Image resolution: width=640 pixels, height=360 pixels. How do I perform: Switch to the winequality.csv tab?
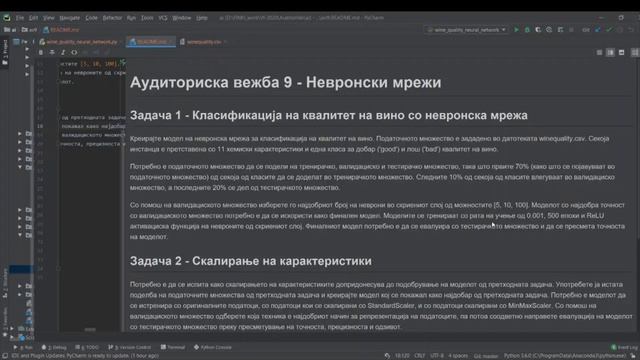[203, 42]
